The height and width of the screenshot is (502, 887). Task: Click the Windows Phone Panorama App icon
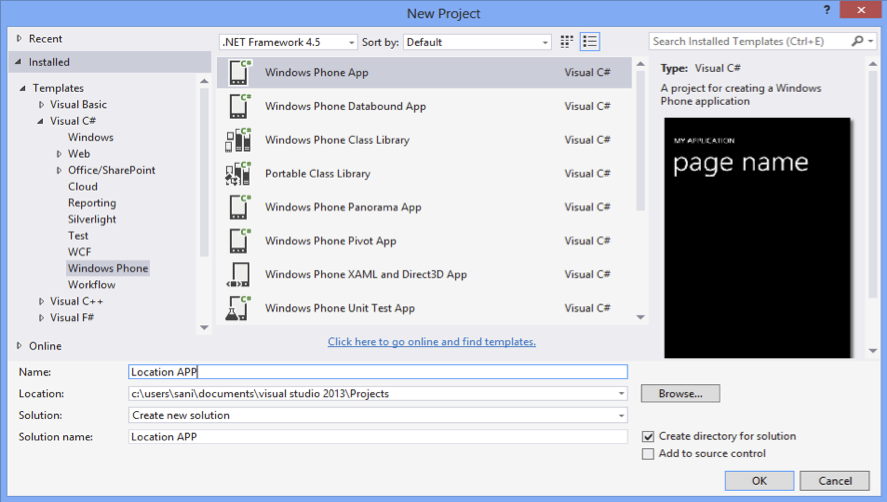click(238, 207)
